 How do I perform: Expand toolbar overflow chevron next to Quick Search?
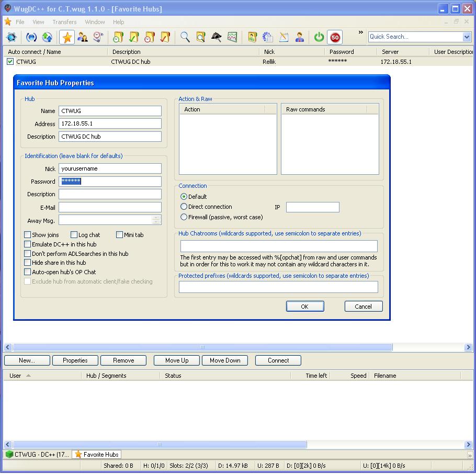(x=360, y=32)
